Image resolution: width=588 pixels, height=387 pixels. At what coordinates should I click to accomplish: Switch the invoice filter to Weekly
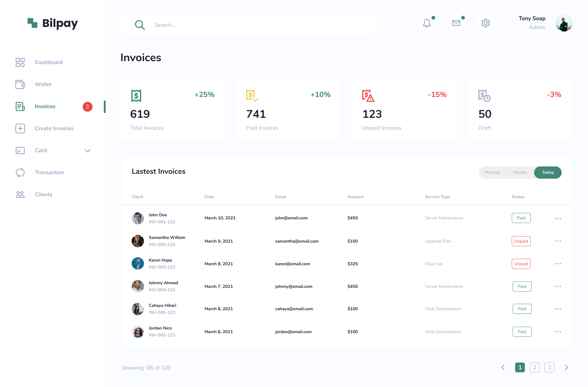(x=520, y=173)
